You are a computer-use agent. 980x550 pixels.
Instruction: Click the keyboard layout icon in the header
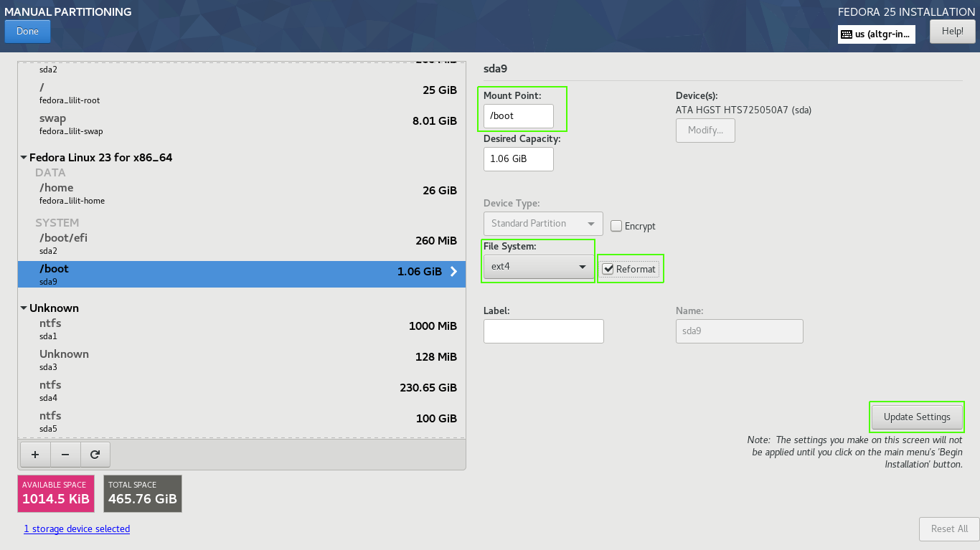(x=847, y=34)
